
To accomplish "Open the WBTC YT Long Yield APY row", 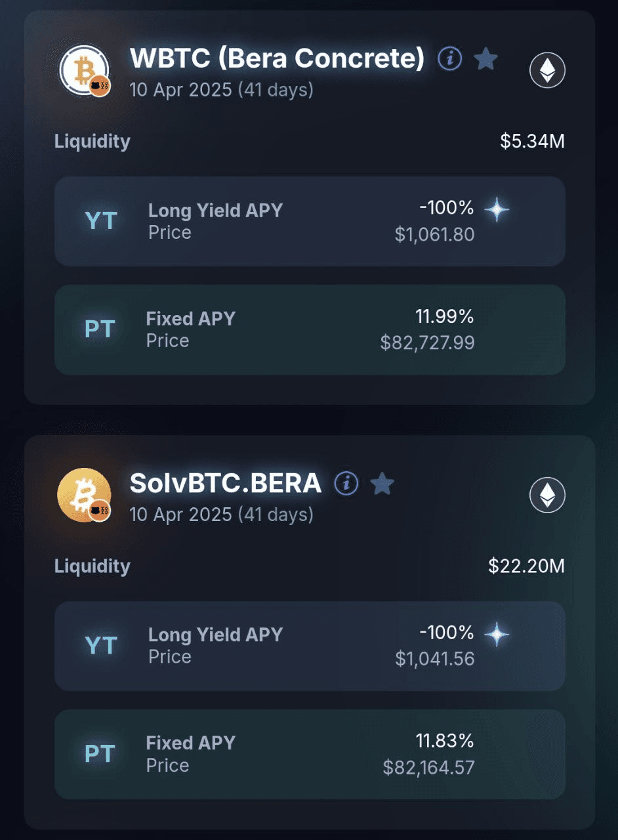I will coord(310,221).
